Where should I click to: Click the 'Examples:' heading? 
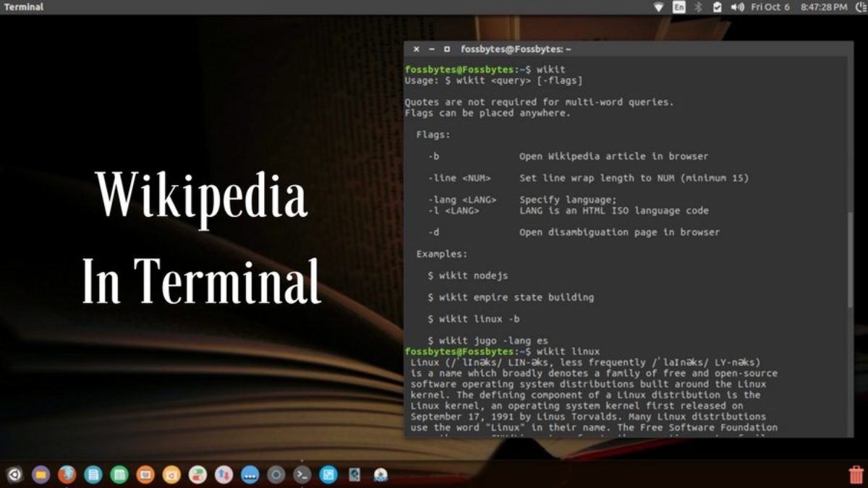tap(442, 254)
